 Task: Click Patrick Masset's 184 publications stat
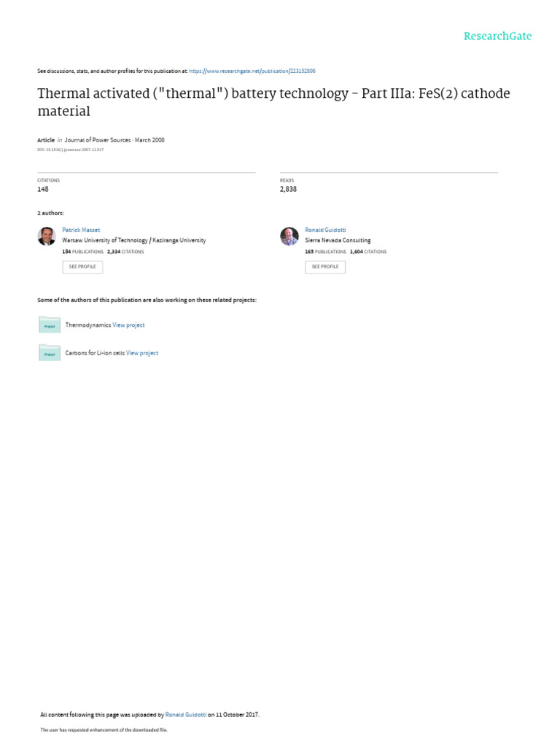(82, 252)
